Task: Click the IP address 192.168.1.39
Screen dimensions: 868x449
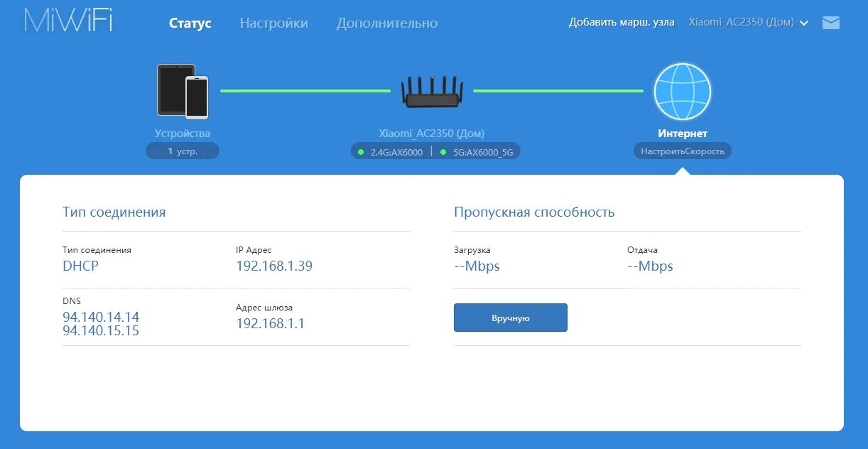Action: 274,266
